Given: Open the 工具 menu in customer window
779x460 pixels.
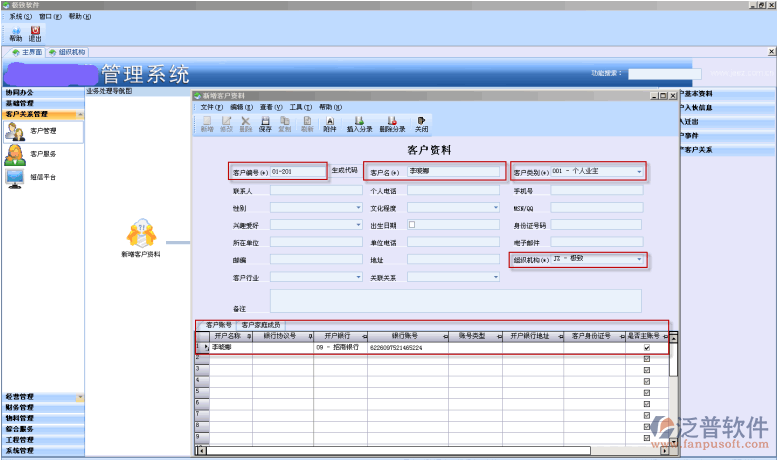Looking at the screenshot, I should [297, 106].
